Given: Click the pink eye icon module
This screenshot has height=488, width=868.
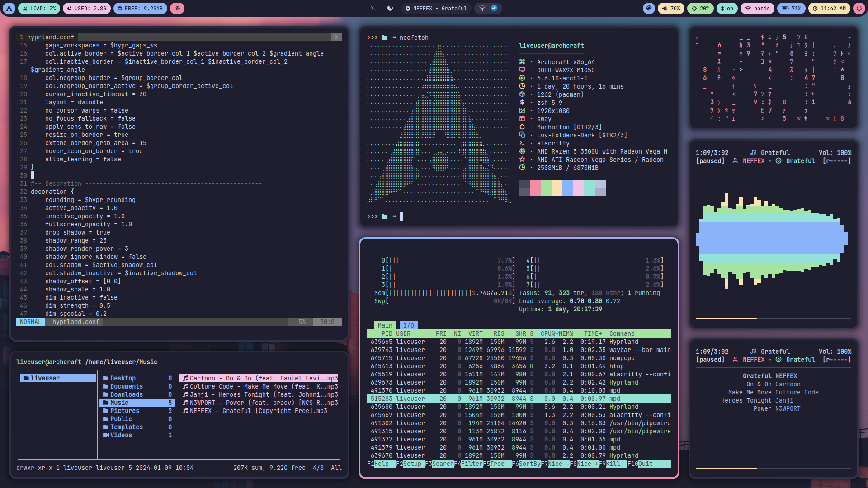Looking at the screenshot, I should 177,8.
